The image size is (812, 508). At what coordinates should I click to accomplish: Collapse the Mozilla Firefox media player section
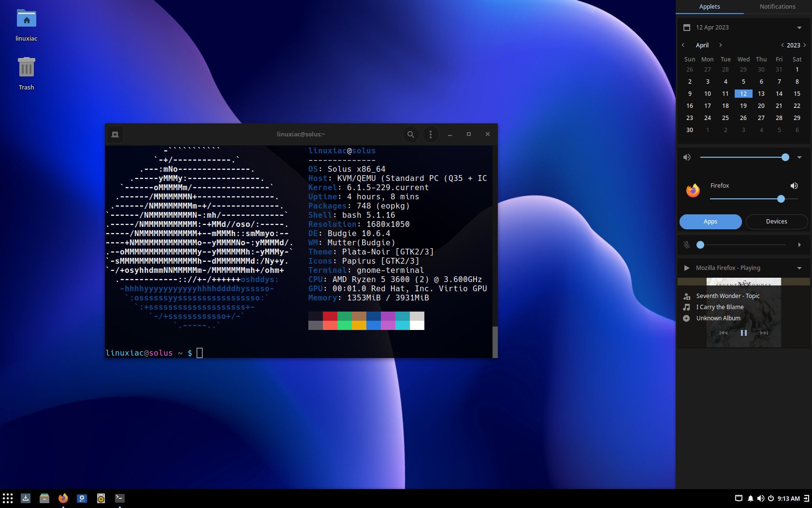[x=799, y=268]
